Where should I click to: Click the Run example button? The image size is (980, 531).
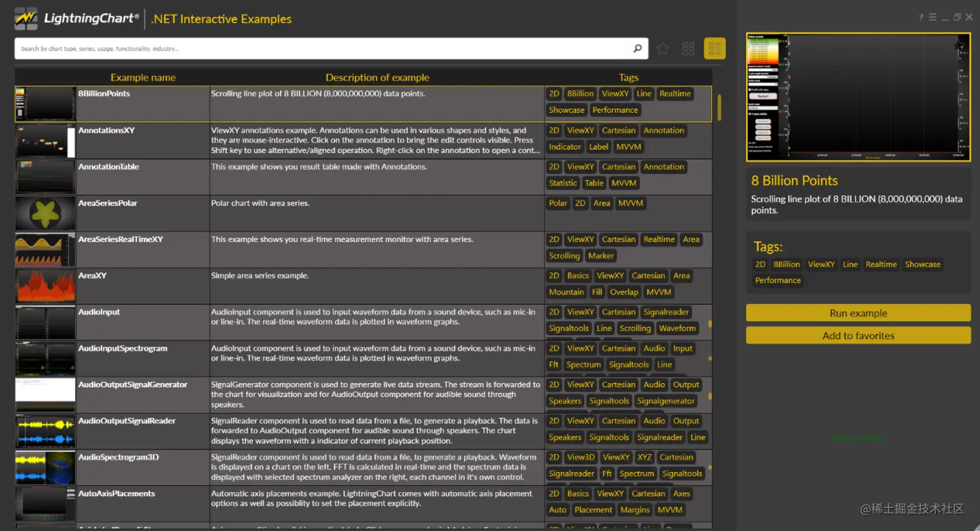pos(858,313)
